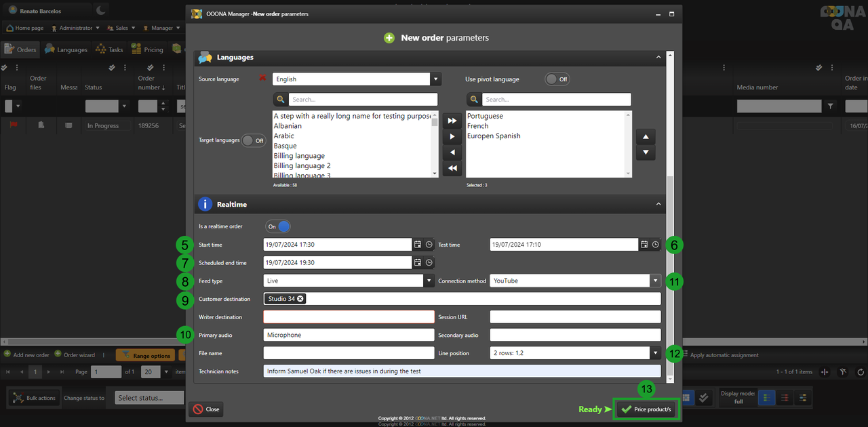Click the Test time clock icon
This screenshot has width=868, height=427.
click(x=656, y=245)
